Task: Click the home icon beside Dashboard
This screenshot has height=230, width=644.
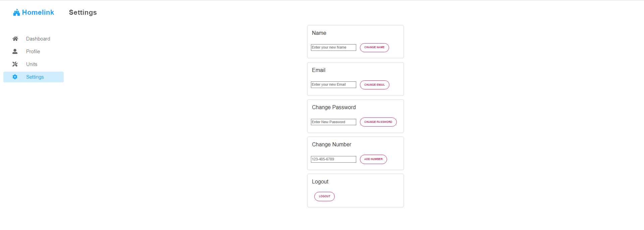Action: pos(15,39)
